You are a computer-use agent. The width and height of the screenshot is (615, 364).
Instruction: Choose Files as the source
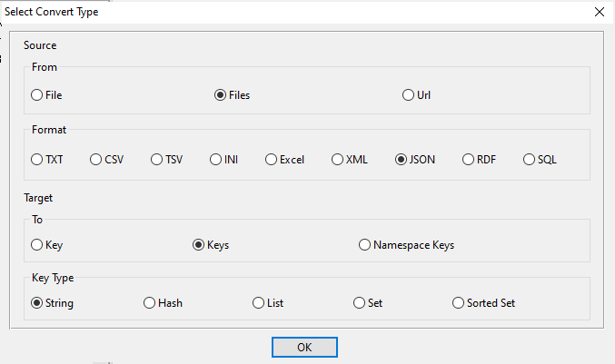click(x=220, y=95)
